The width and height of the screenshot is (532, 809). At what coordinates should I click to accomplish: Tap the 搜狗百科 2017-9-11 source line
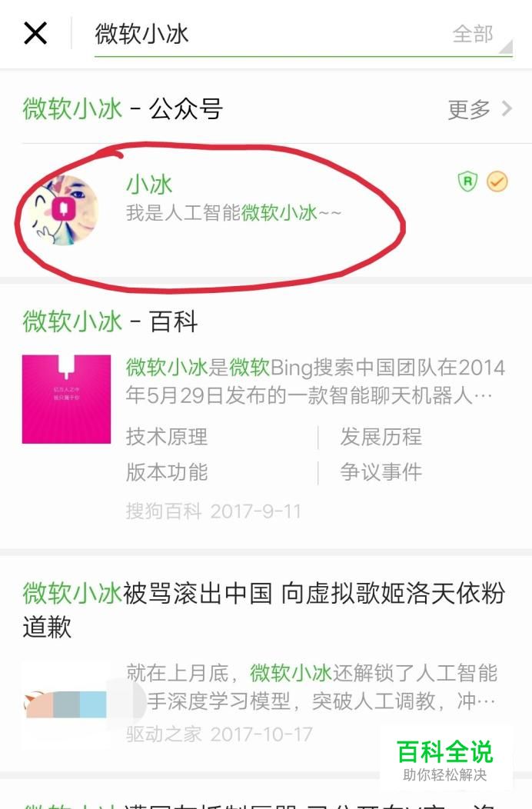click(213, 511)
